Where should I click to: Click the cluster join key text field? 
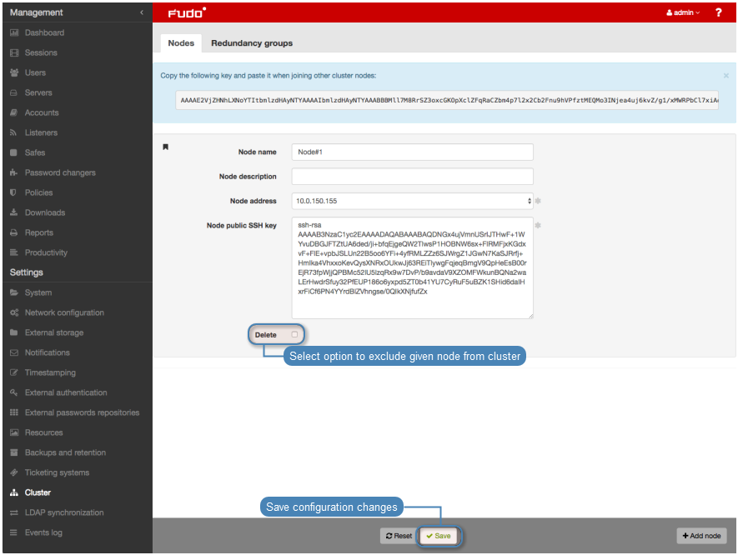447,100
